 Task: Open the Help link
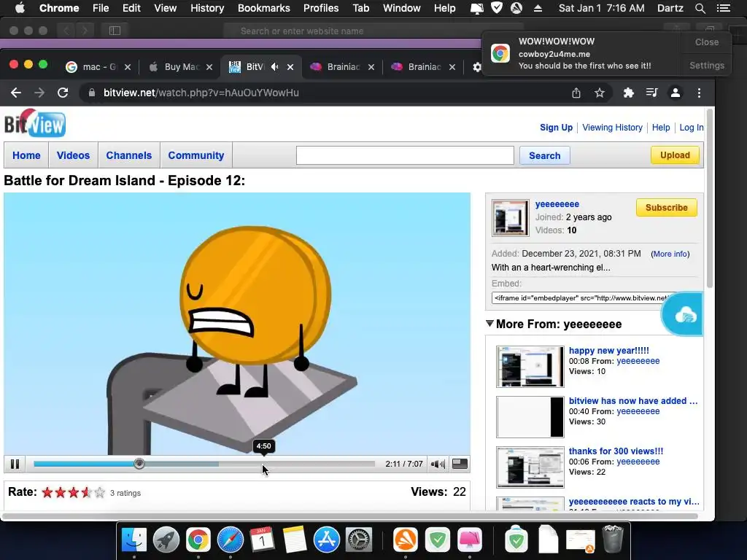click(x=661, y=127)
